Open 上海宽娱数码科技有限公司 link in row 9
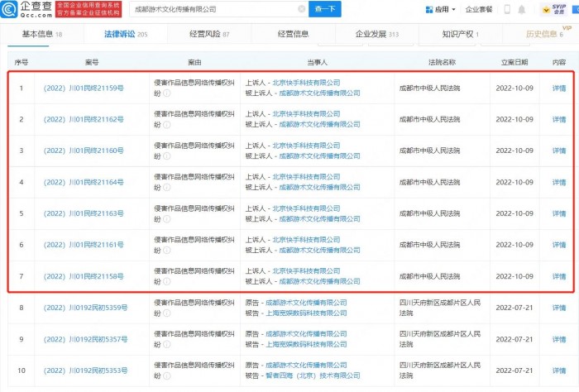The width and height of the screenshot is (579, 392). (306, 344)
